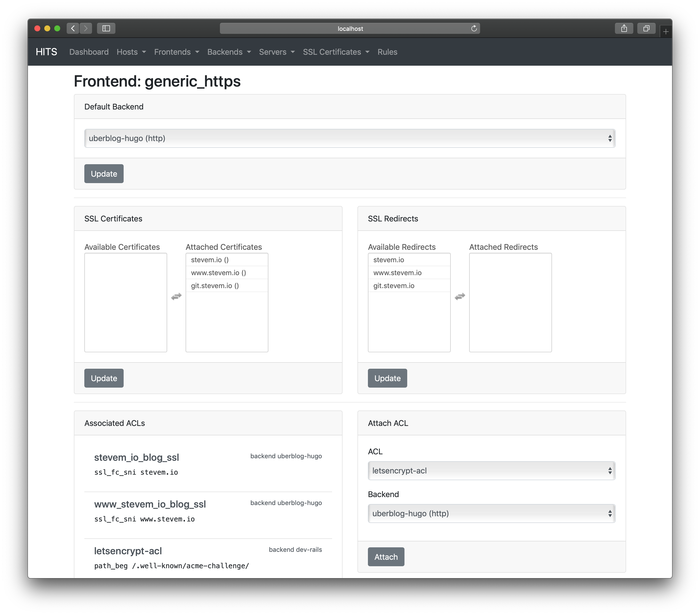This screenshot has height=615, width=700.
Task: Expand the SSL Certificates menu
Action: (336, 52)
